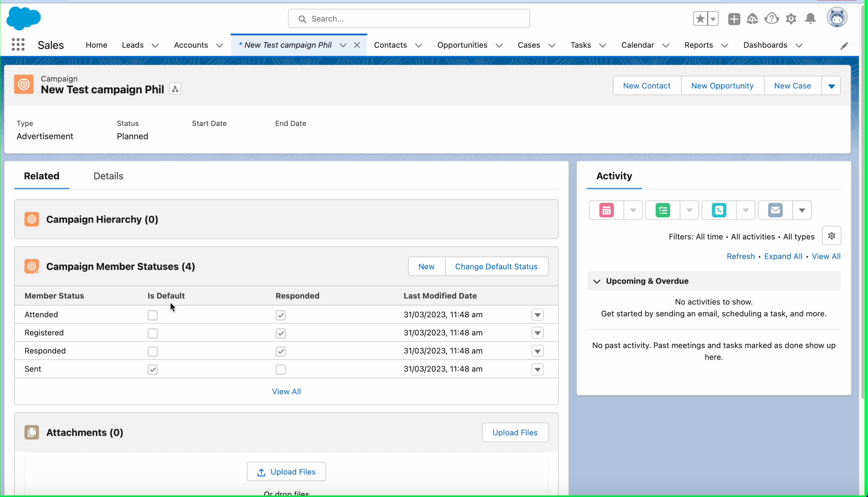
Task: Open the row actions dropdown for Responded
Action: 537,351
